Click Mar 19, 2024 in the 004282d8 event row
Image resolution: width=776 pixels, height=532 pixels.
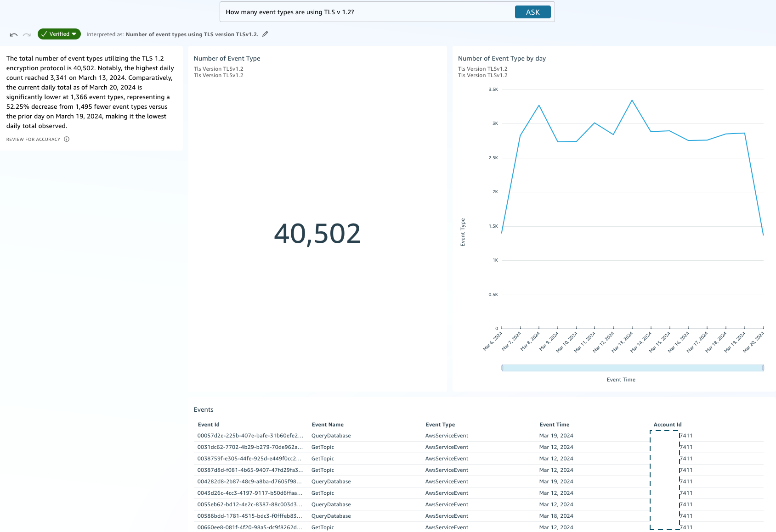pyautogui.click(x=556, y=482)
